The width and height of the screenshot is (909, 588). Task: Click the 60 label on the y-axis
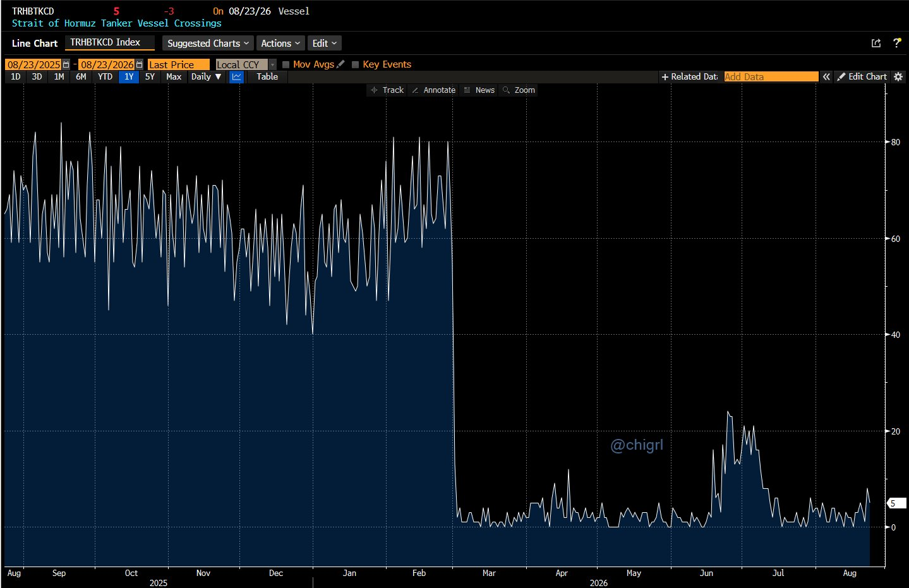896,239
